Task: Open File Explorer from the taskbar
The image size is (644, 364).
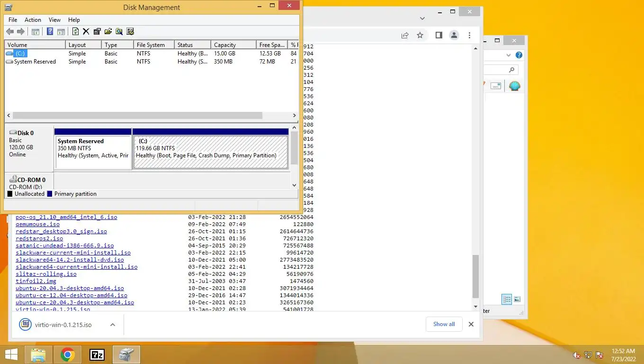Action: (38, 354)
